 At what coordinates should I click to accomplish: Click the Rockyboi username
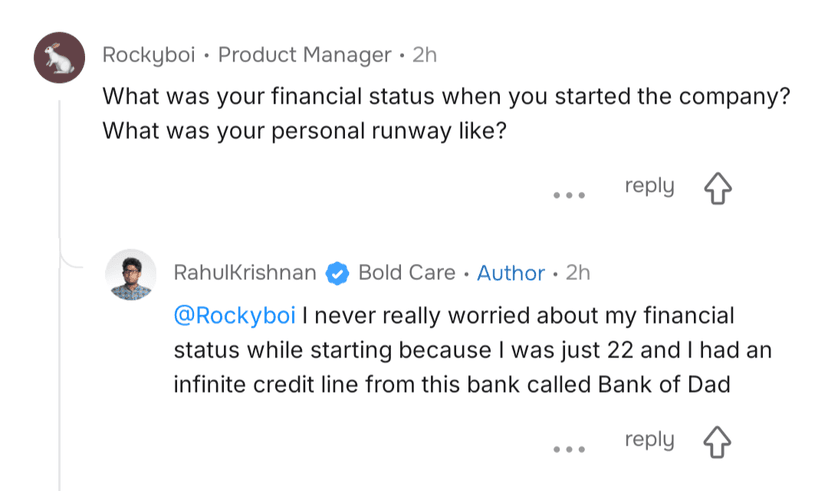148,55
